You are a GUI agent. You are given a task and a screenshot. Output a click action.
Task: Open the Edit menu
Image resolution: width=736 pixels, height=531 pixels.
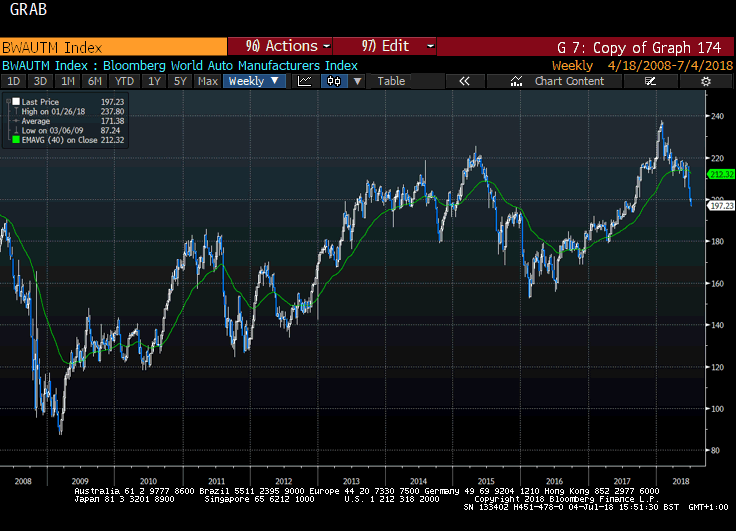(385, 46)
